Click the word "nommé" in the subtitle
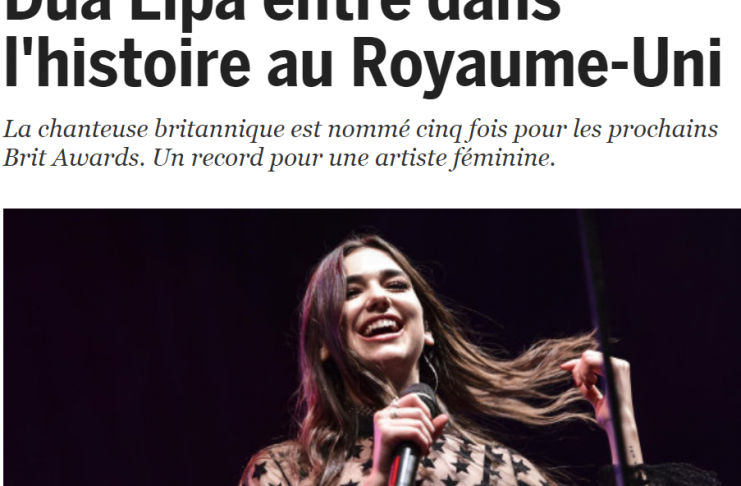Screen dimensions: 741x486 pos(369,130)
